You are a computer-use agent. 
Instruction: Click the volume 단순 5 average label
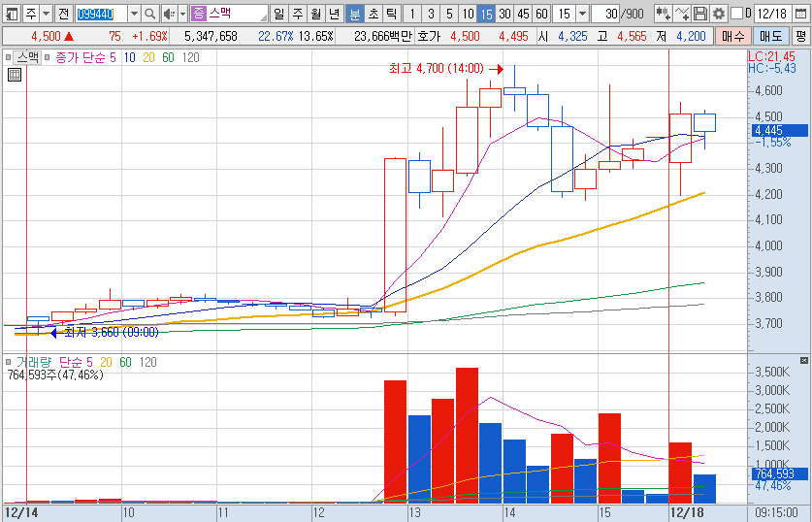pos(76,362)
